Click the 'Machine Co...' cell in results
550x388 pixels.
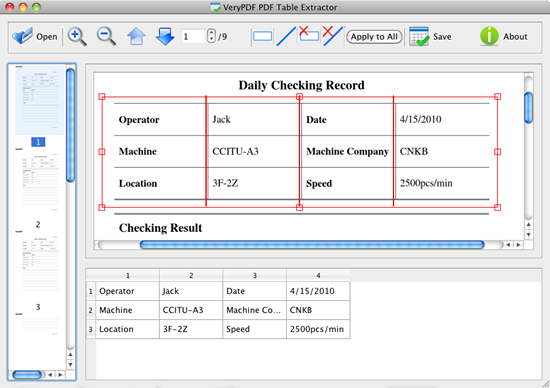pyautogui.click(x=255, y=310)
